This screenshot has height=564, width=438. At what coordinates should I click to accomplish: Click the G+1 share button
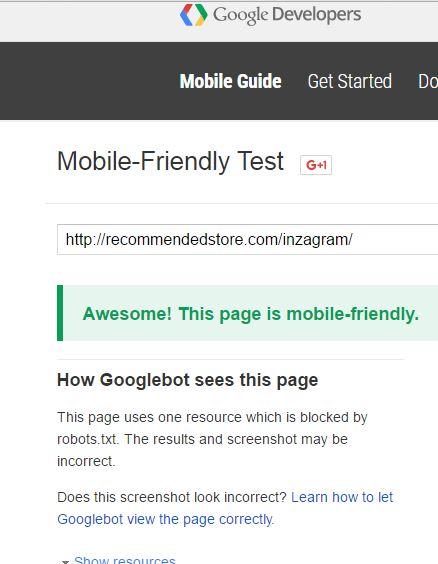[x=316, y=165]
